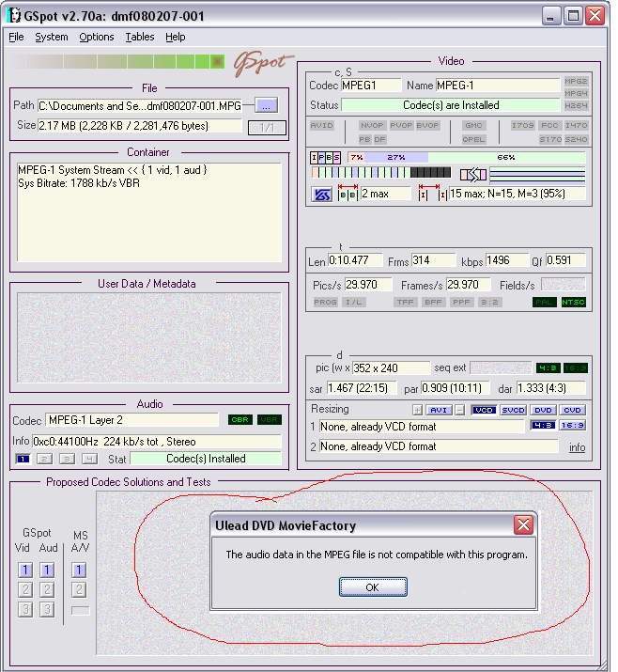Click the field order arrow icon

[x=473, y=175]
